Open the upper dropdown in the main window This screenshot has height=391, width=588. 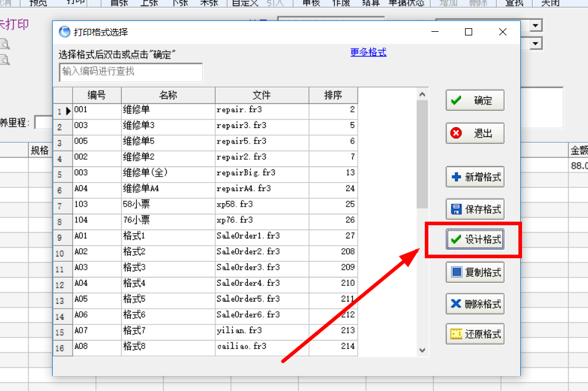coord(535,25)
